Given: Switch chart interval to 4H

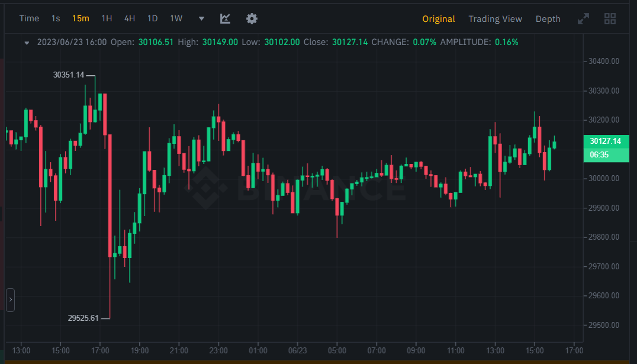Looking at the screenshot, I should [x=130, y=19].
